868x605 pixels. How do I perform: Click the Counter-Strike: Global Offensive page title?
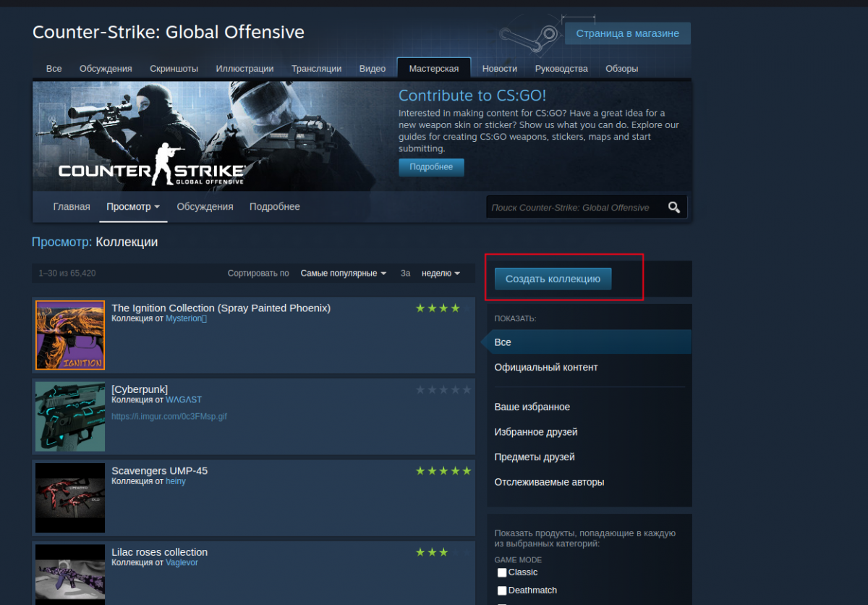[169, 33]
